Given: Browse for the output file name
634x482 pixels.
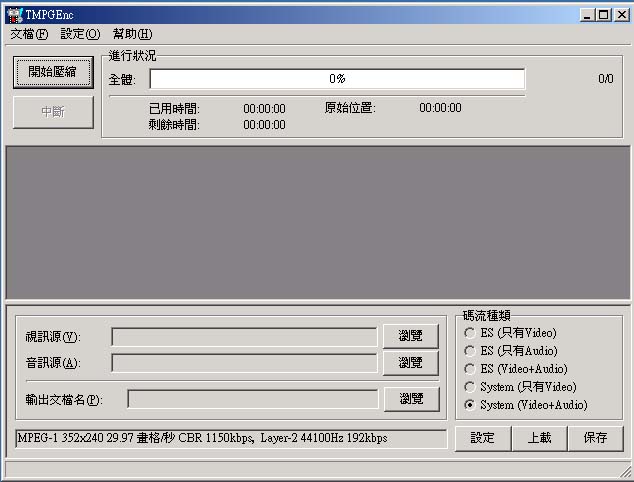Looking at the screenshot, I should (x=411, y=399).
